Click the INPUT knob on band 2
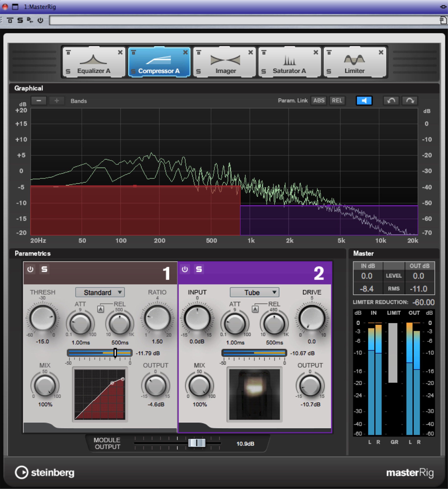This screenshot has height=489, width=448. pos(197,318)
